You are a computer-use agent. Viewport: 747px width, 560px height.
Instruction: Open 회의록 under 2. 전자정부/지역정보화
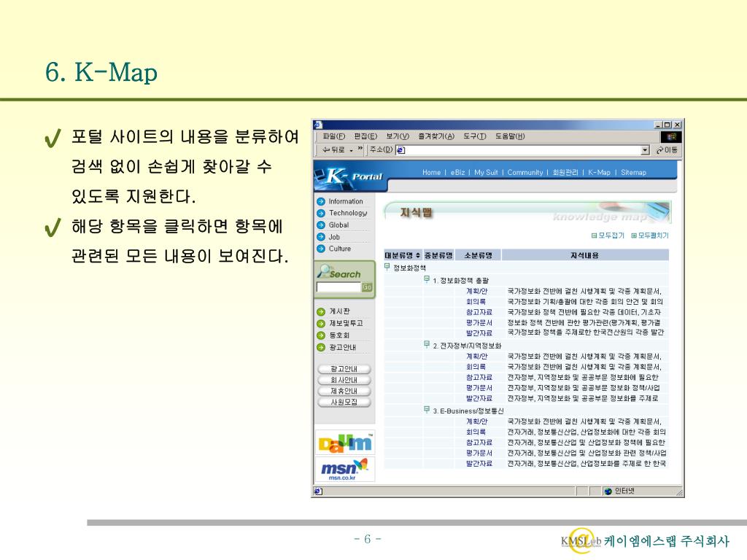pyautogui.click(x=476, y=367)
